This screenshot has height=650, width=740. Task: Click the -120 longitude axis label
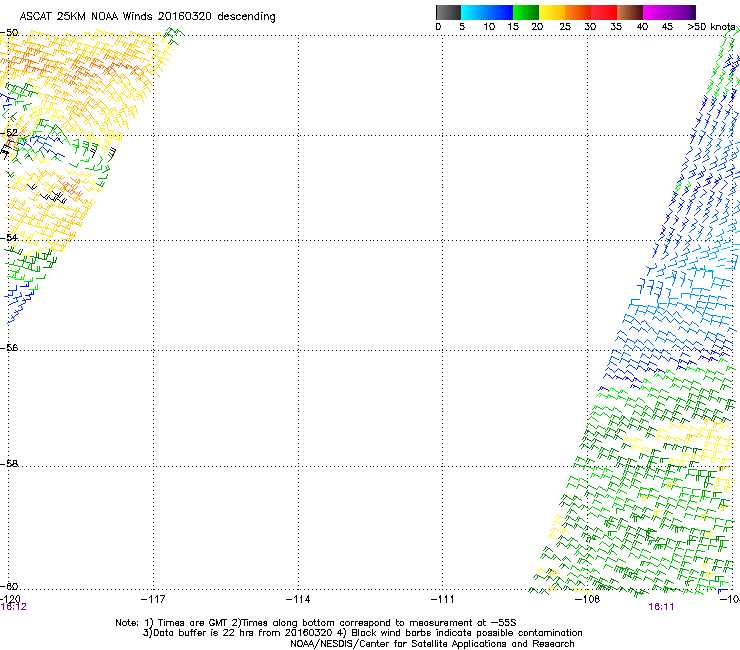(x=10, y=599)
